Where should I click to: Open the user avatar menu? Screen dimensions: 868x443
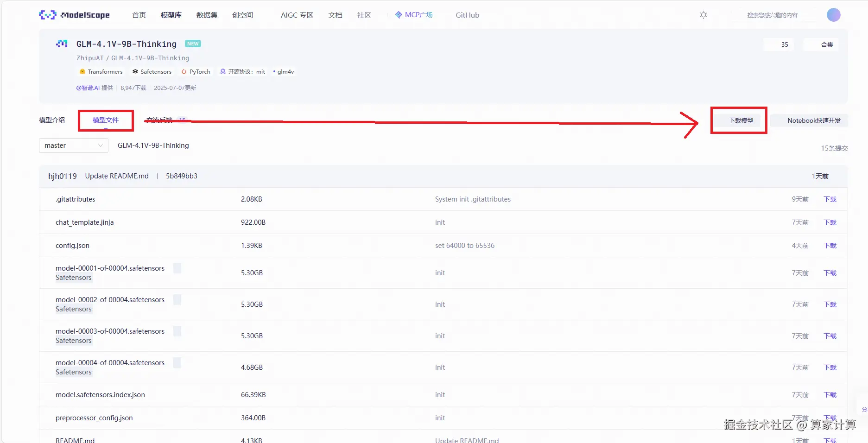coord(833,15)
